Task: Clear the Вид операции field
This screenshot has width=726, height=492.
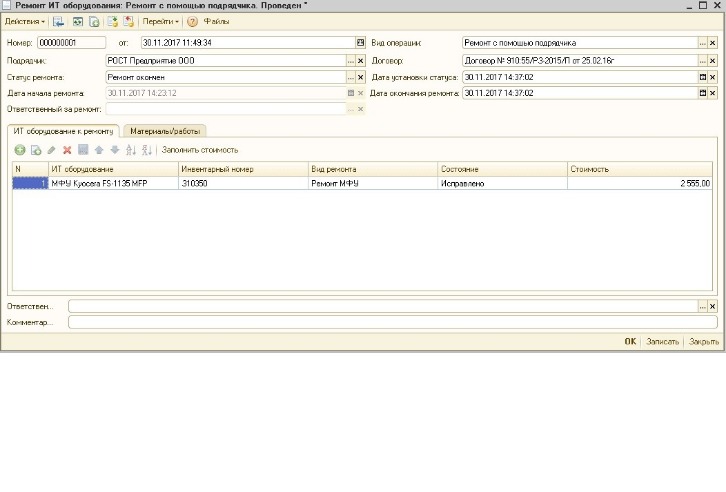Action: pos(712,43)
